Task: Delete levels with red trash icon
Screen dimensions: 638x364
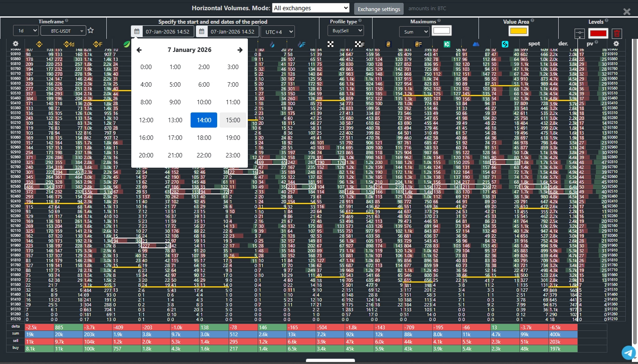Action: pyautogui.click(x=617, y=34)
